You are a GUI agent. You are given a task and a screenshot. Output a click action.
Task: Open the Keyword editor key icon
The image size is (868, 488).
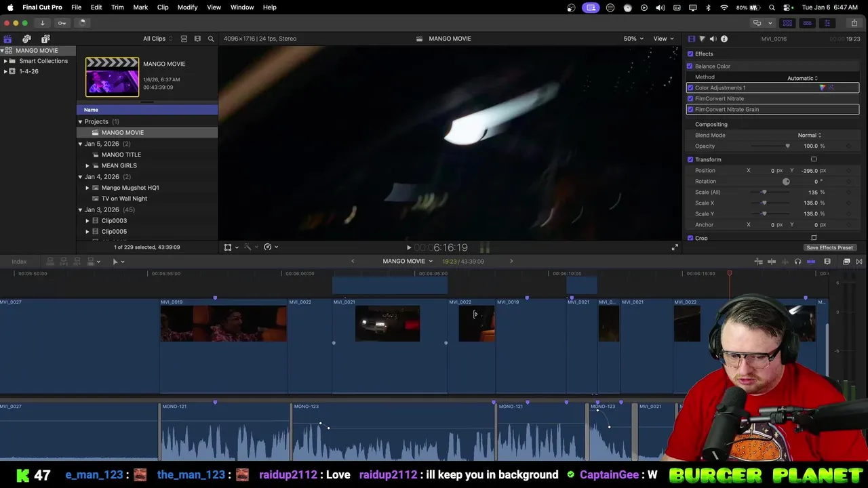[62, 23]
